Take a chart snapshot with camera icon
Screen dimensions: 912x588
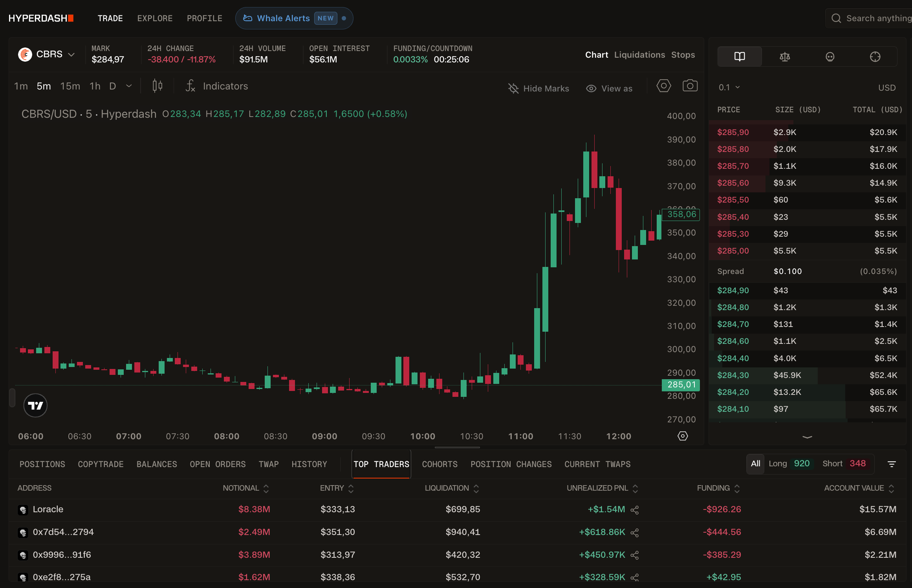[x=690, y=86]
